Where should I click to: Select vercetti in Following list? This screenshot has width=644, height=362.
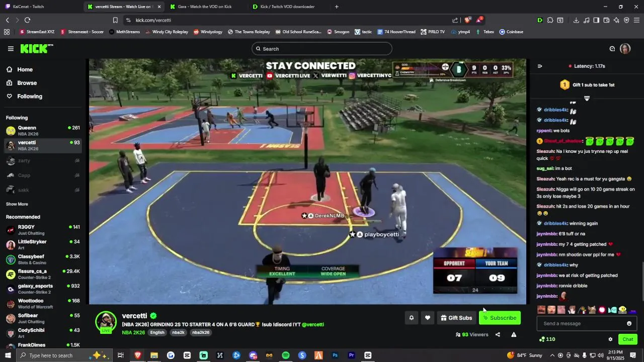(x=43, y=146)
